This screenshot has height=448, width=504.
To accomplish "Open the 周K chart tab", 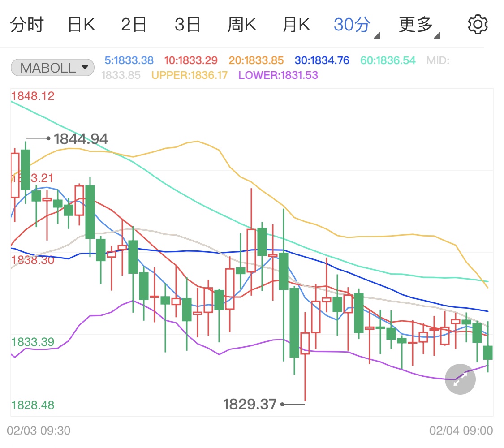I will 242,25.
